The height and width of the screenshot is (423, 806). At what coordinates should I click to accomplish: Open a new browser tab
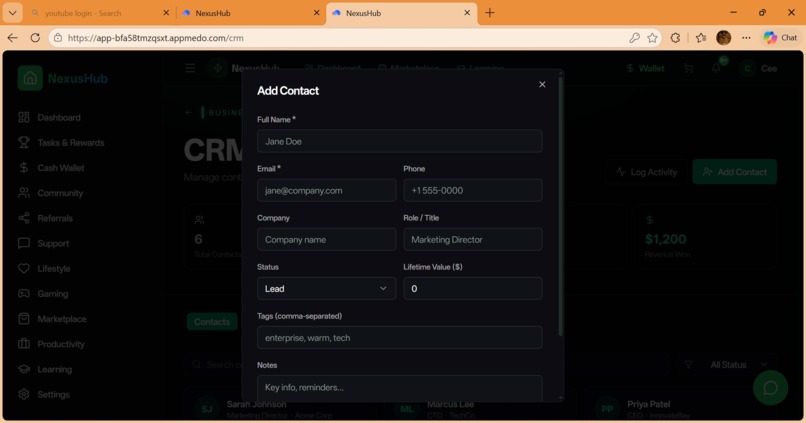pyautogui.click(x=489, y=13)
